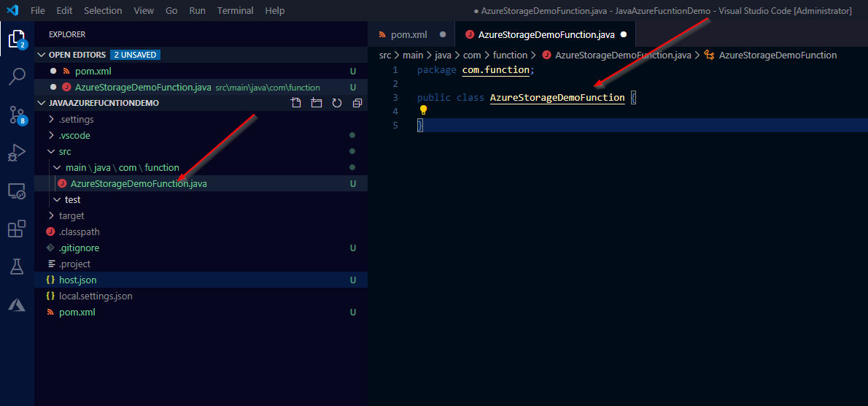
Task: Click the New Folder icon in explorer header
Action: pyautogui.click(x=316, y=103)
